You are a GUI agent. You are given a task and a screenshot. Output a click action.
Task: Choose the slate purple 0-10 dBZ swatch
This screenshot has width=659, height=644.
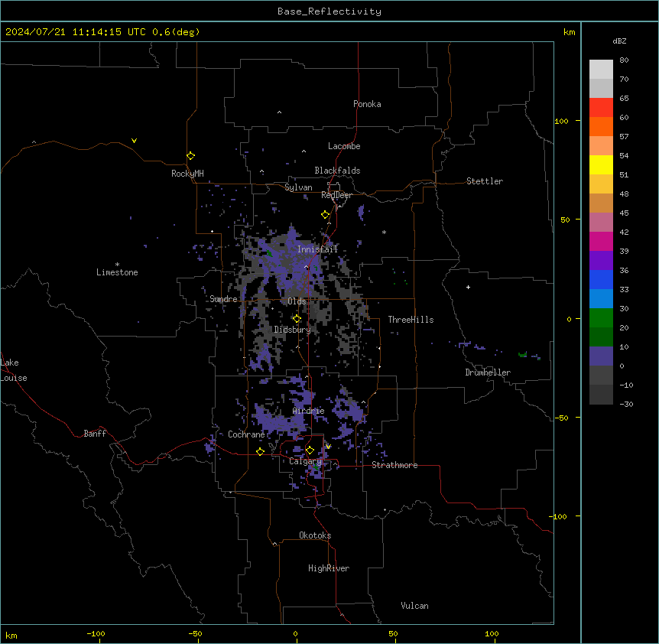[x=601, y=356]
